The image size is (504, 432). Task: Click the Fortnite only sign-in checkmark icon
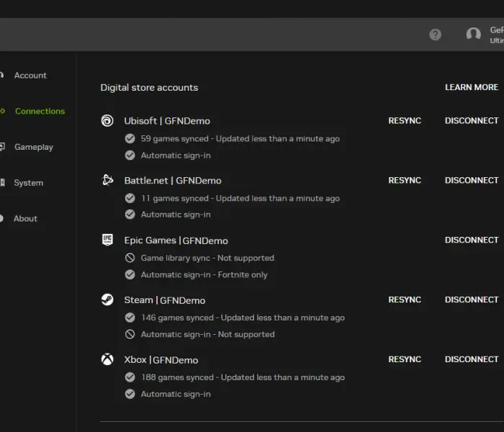(x=130, y=274)
